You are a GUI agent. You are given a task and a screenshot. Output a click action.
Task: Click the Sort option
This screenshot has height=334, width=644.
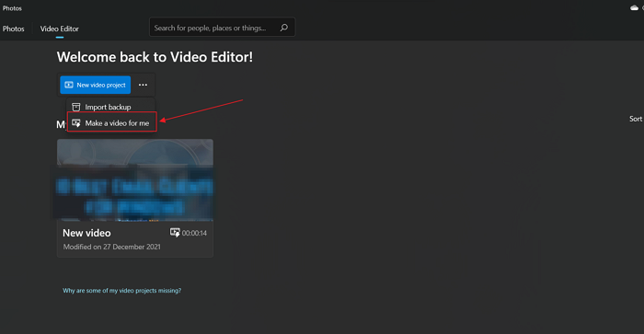(636, 119)
